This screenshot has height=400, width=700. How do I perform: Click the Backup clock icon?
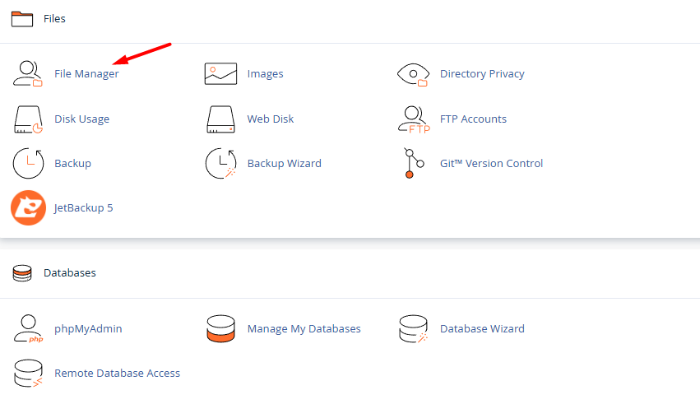coord(27,163)
